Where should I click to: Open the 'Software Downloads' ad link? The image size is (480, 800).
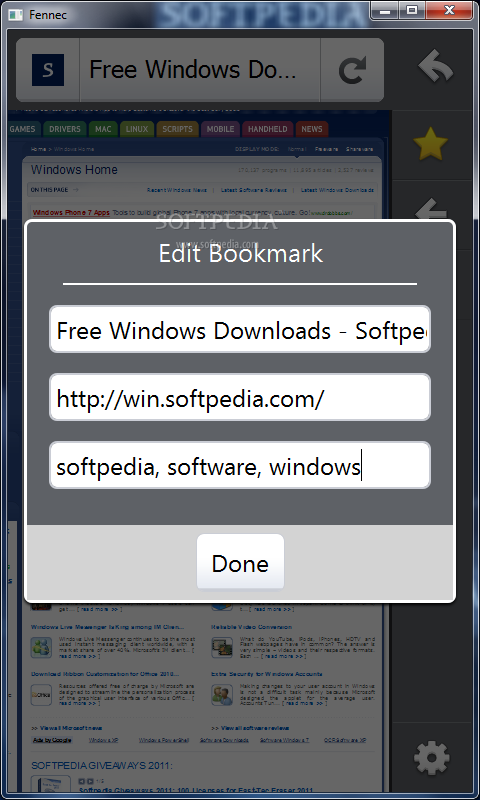pyautogui.click(x=224, y=740)
